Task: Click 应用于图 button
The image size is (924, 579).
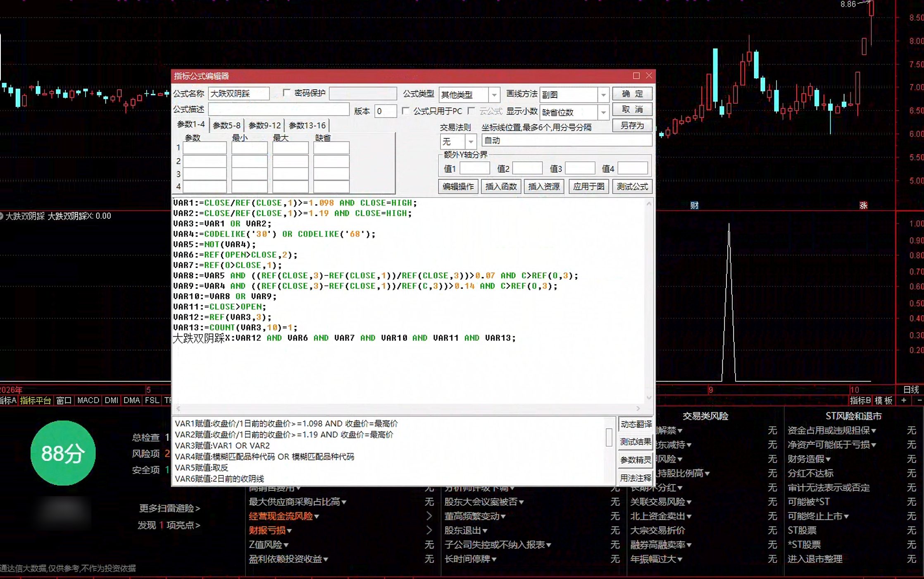Action: coord(588,187)
